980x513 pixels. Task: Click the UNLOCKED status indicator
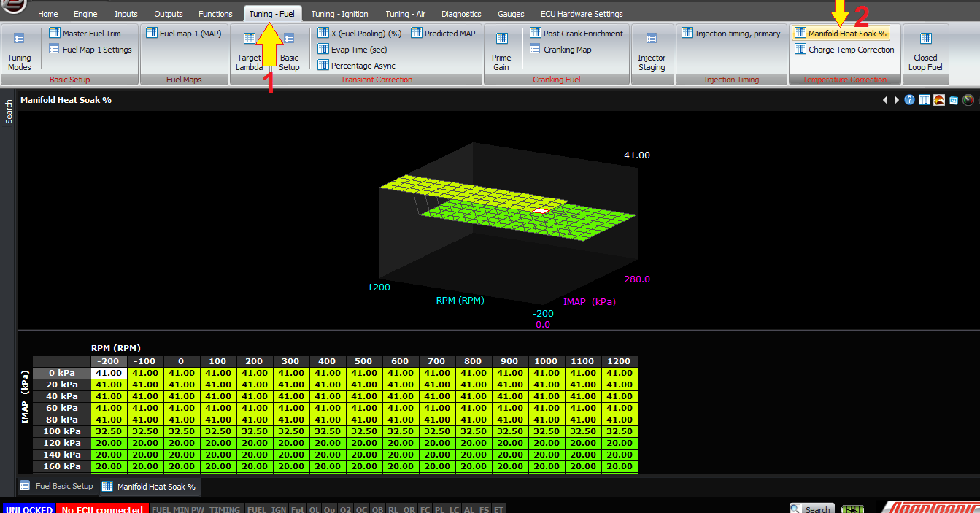click(28, 509)
